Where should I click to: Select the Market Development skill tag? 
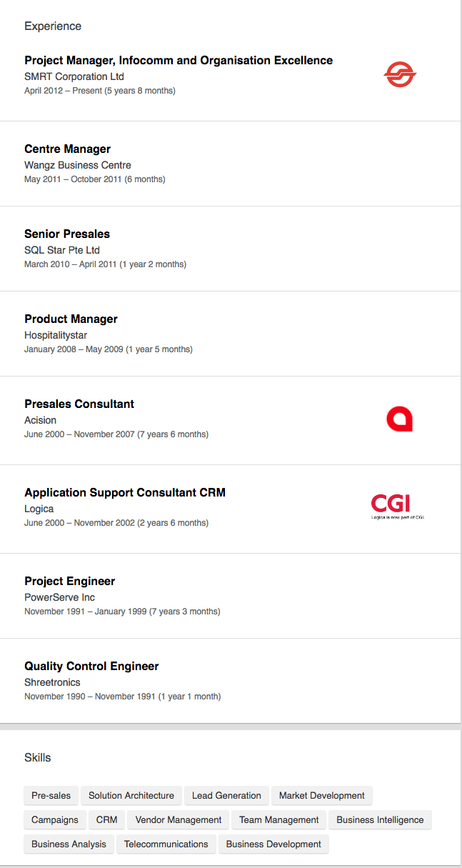point(321,796)
